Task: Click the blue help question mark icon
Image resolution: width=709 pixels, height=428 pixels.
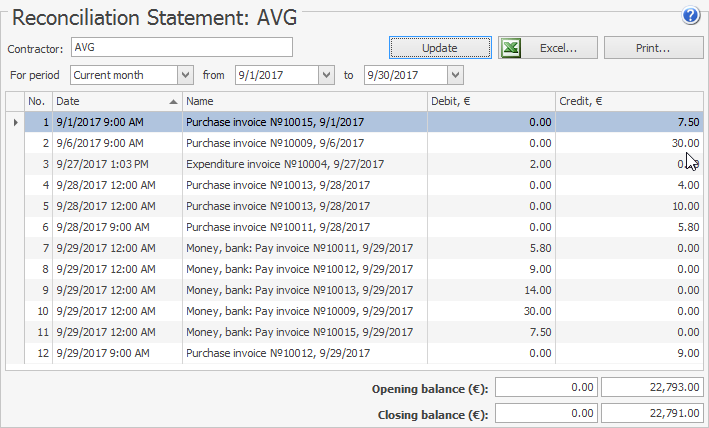Action: tap(690, 15)
